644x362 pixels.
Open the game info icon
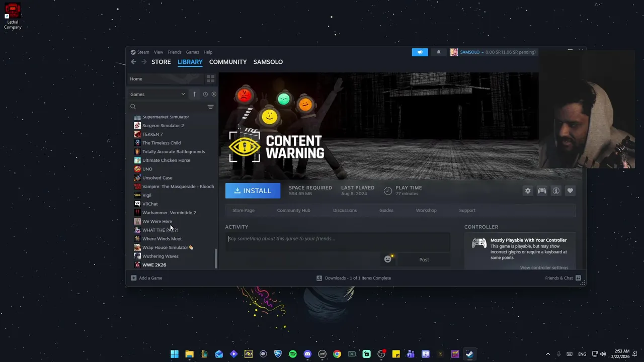click(x=556, y=191)
